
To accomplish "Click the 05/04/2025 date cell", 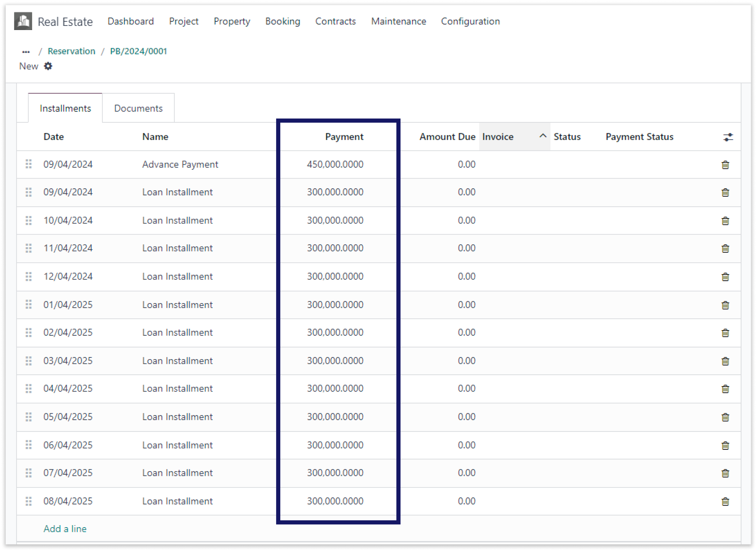I will click(68, 416).
